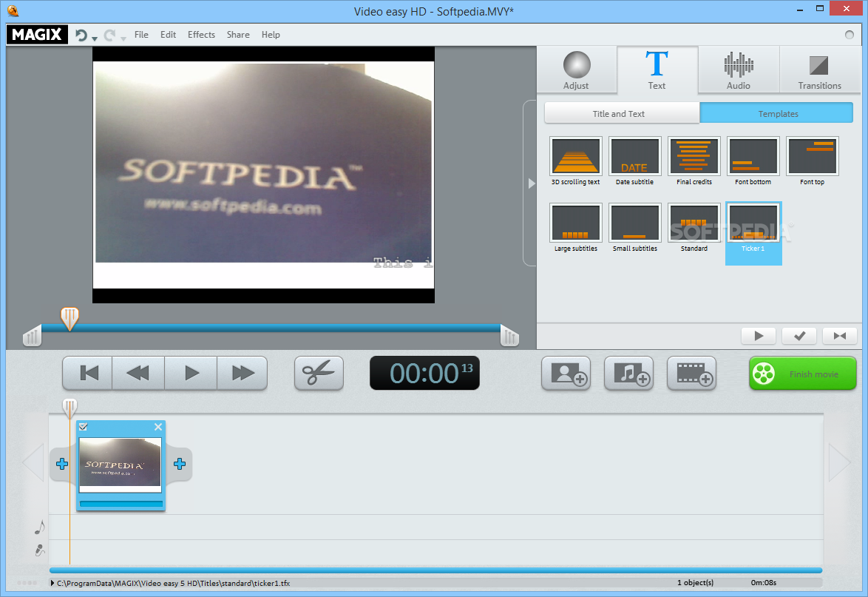Add a photo or person media
The width and height of the screenshot is (868, 597).
(x=566, y=374)
